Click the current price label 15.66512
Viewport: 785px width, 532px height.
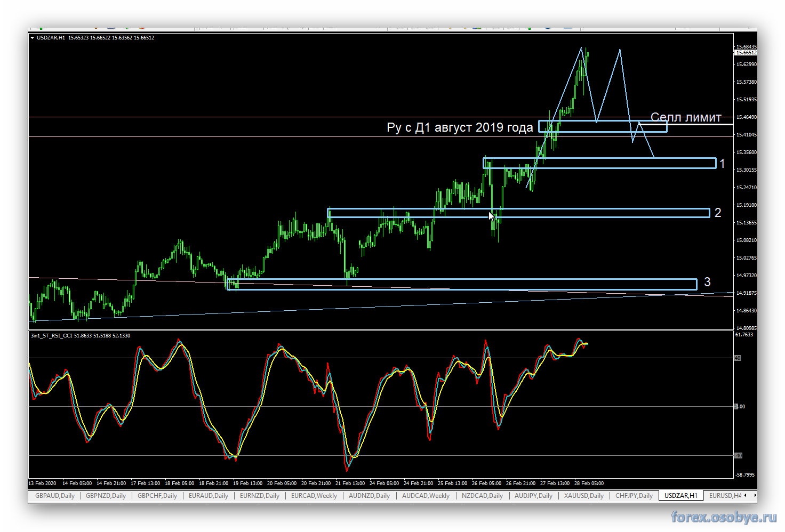(x=746, y=53)
